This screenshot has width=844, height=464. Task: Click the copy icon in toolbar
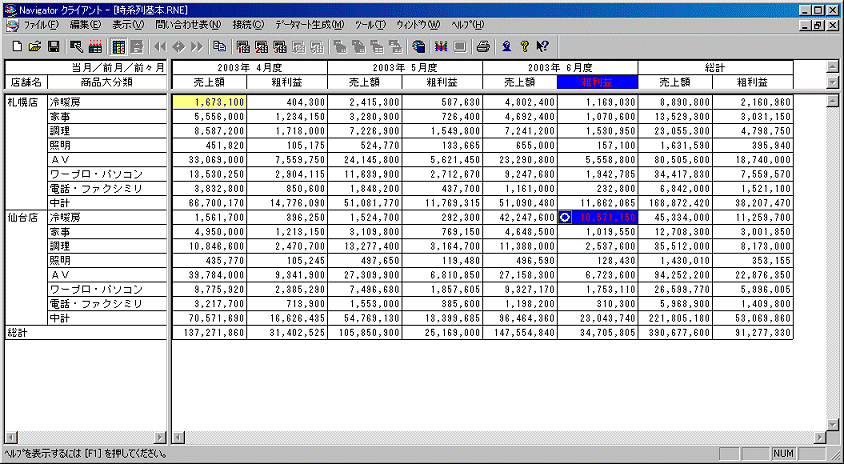[x=219, y=47]
